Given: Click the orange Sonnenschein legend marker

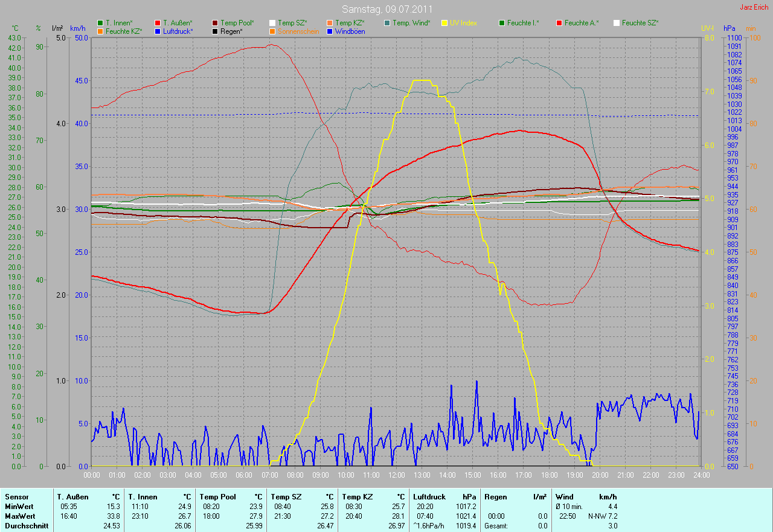Looking at the screenshot, I should [x=272, y=31].
